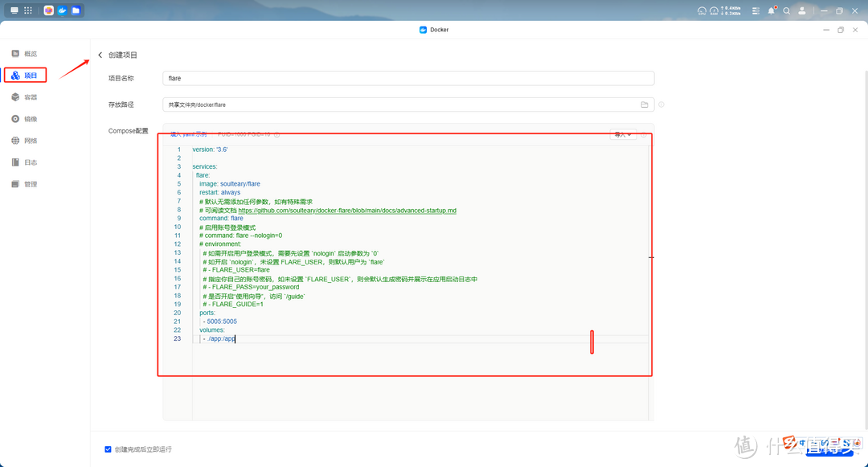This screenshot has width=868, height=467.
Task: Expand the 导入 import dropdown
Action: pyautogui.click(x=623, y=135)
